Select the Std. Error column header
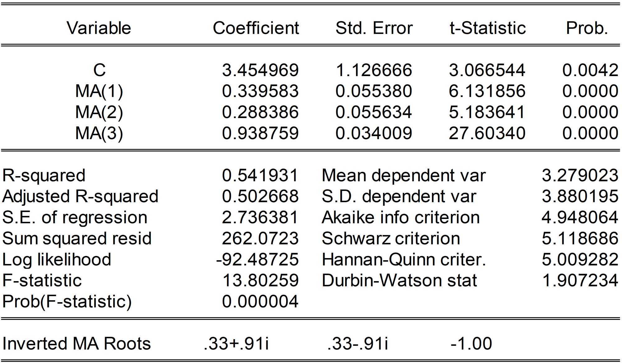 374,28
